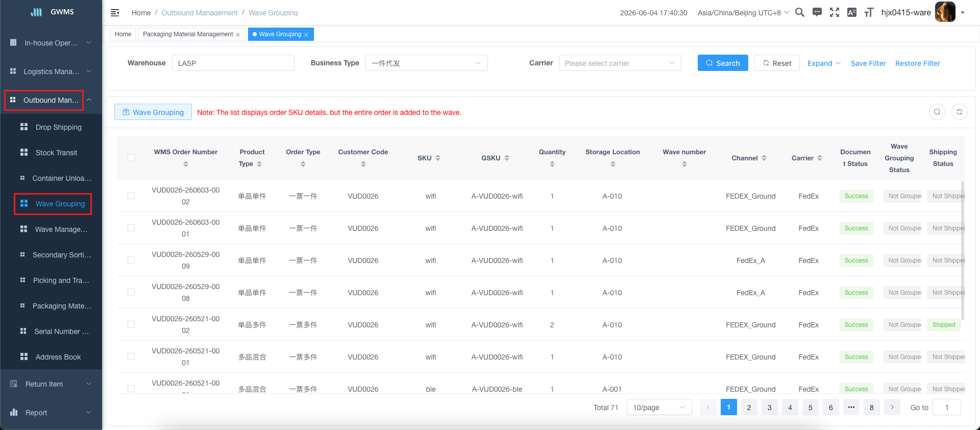Open the language translation icon

(852, 12)
